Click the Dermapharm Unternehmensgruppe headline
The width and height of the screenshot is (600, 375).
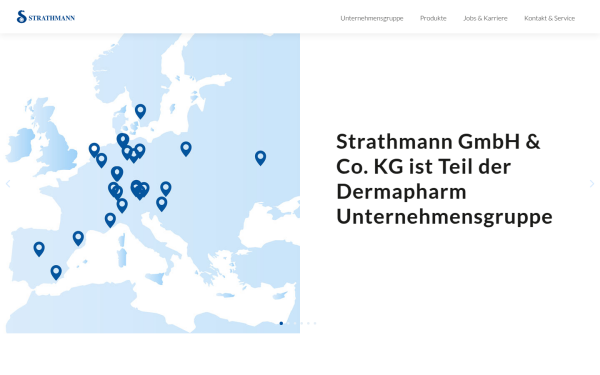tap(444, 179)
